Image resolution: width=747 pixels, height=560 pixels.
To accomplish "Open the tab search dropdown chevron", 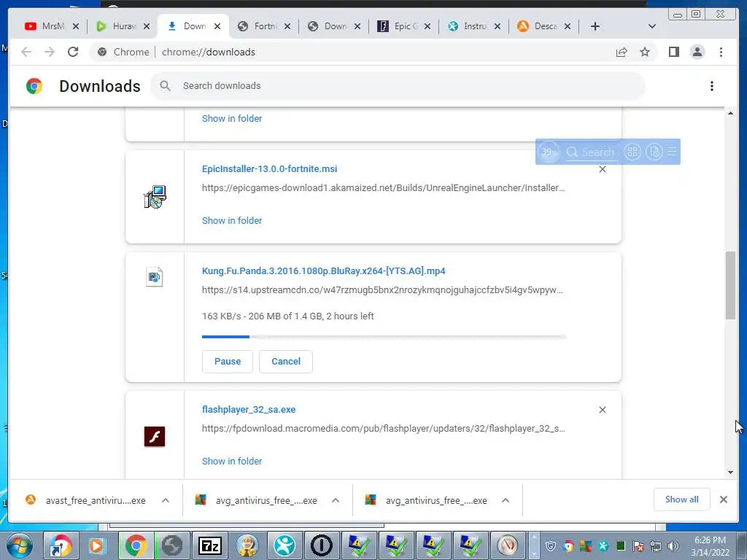I will (652, 26).
